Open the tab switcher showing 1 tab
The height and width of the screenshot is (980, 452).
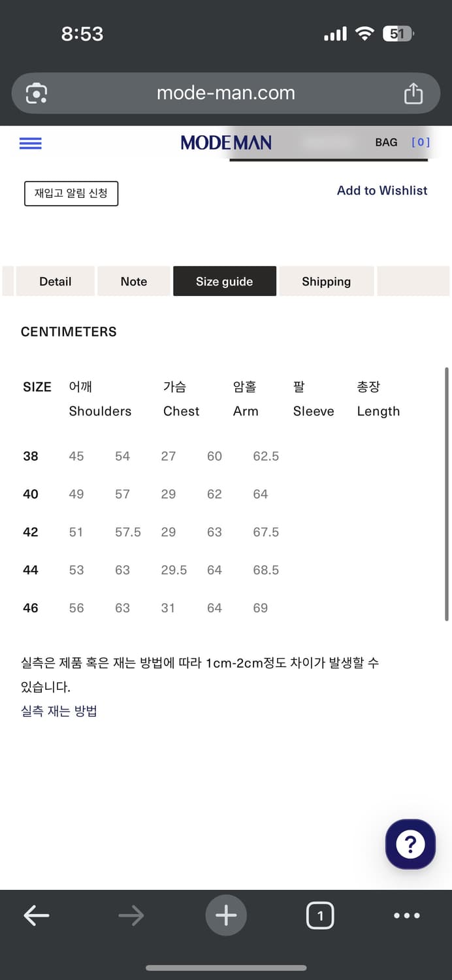click(x=320, y=915)
